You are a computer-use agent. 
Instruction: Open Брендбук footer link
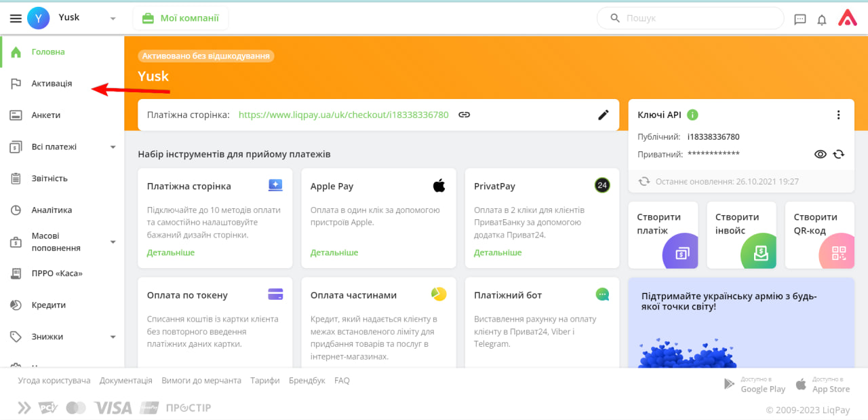[307, 381]
